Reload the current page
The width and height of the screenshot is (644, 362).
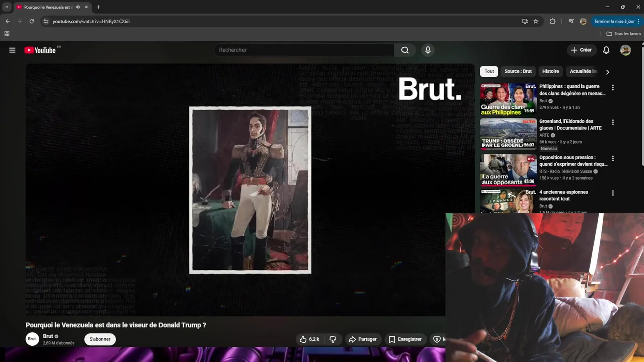pyautogui.click(x=32, y=21)
